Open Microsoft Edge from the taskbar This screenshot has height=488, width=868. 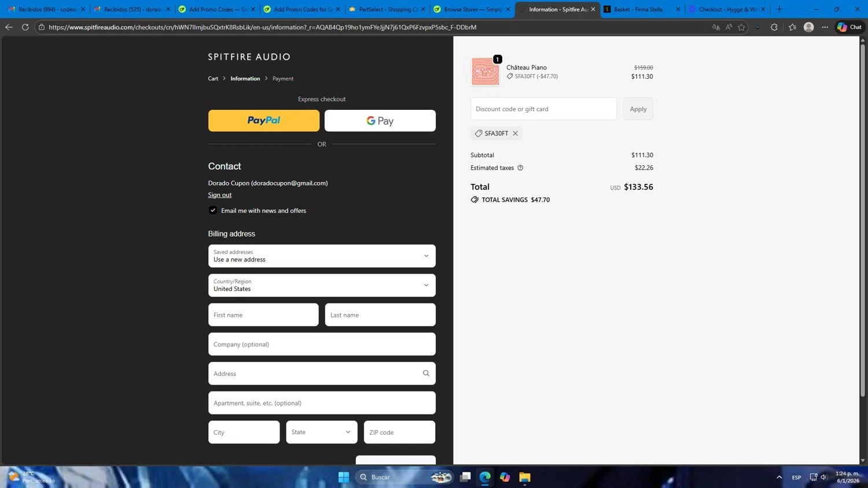pyautogui.click(x=485, y=477)
